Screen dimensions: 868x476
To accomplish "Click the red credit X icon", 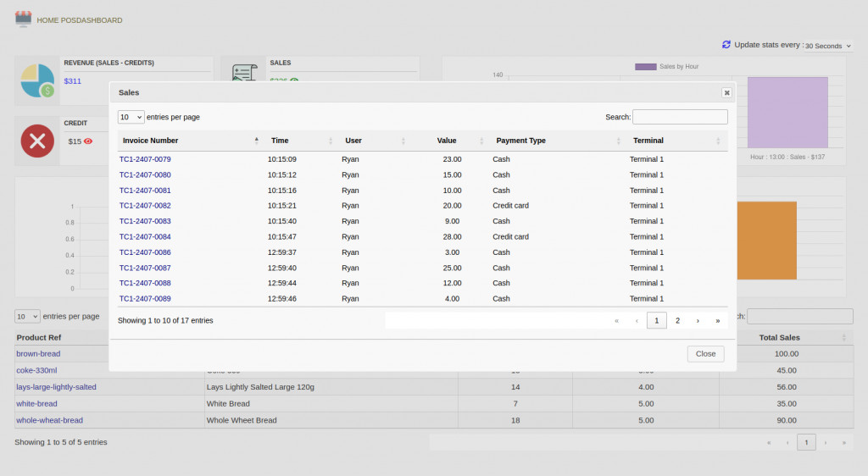I will (38, 141).
